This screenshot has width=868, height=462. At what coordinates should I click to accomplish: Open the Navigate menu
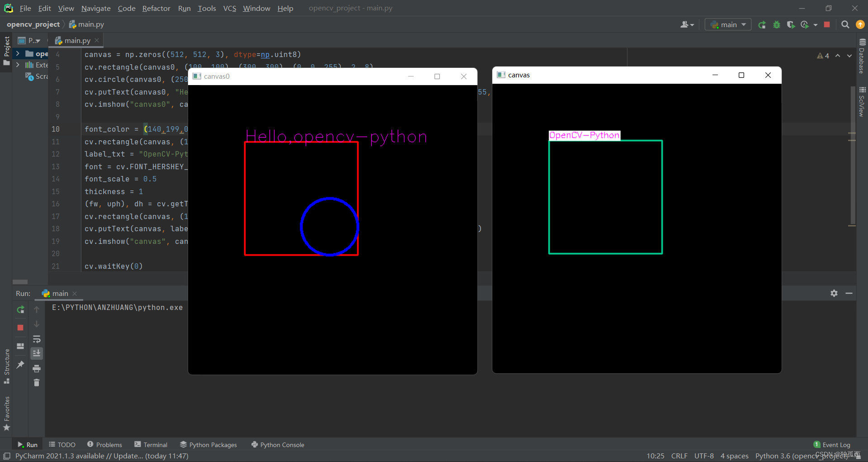coord(96,8)
